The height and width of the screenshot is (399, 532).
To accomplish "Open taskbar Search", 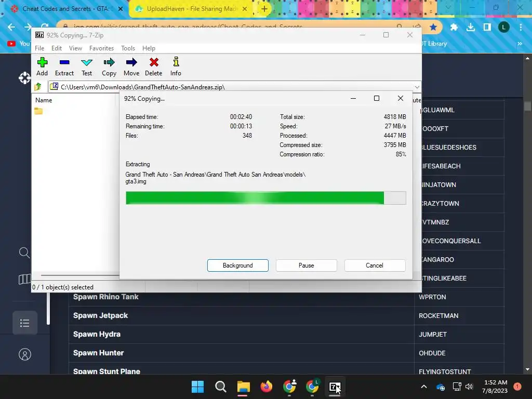I will (x=220, y=387).
